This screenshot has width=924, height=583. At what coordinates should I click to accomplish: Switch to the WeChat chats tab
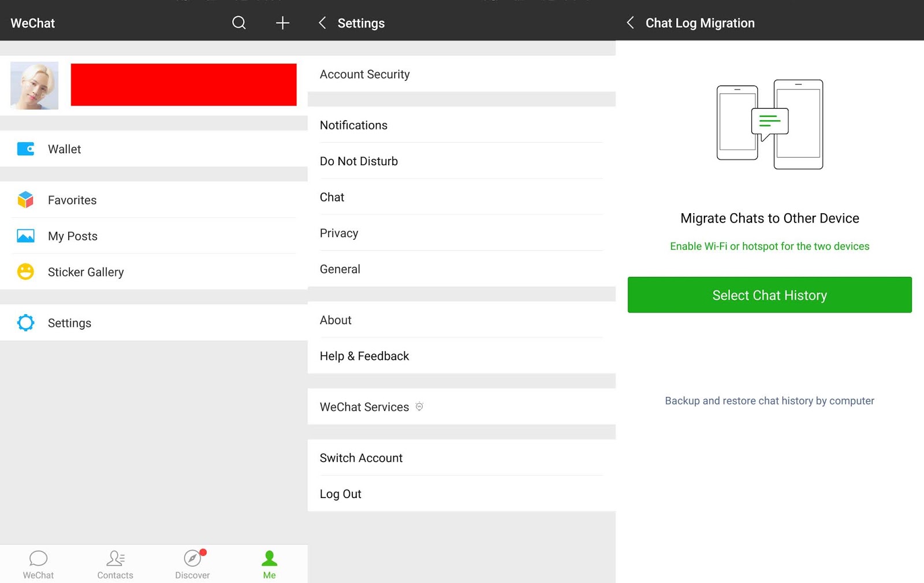coord(38,565)
